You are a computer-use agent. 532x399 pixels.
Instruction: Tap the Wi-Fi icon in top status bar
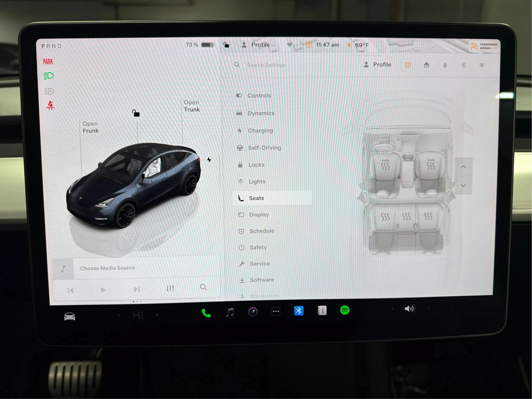pyautogui.click(x=289, y=45)
